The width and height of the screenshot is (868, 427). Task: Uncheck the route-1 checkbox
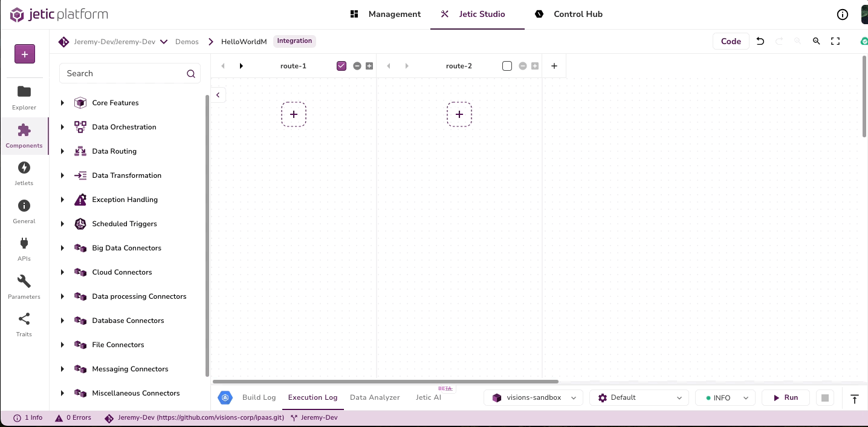(342, 66)
